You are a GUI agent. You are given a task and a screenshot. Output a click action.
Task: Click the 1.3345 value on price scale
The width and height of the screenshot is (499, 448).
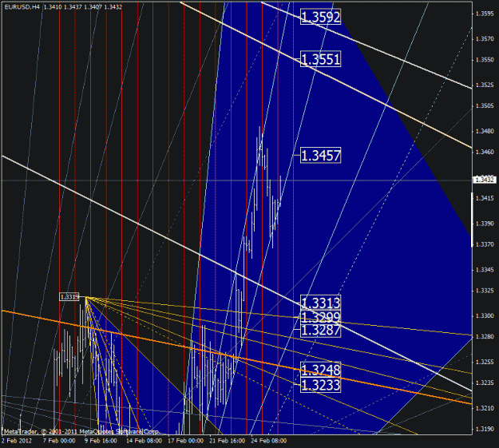(485, 270)
